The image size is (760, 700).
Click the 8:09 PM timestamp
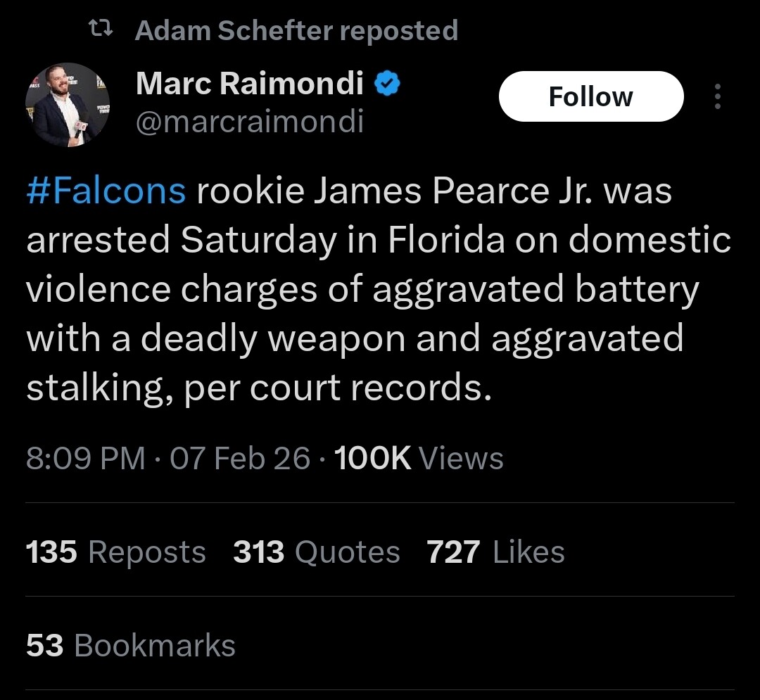pyautogui.click(x=85, y=459)
